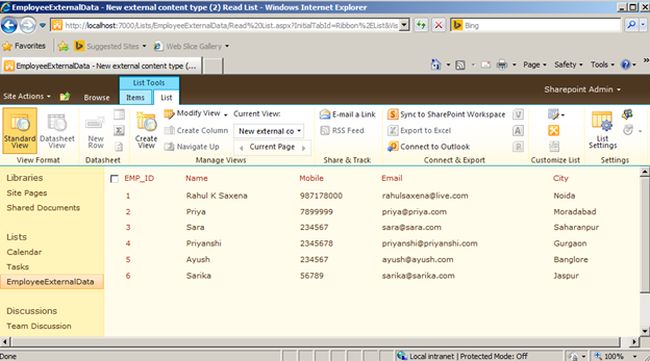Open the Tasks list
Viewport: 650px width, 361px height.
coord(18,267)
